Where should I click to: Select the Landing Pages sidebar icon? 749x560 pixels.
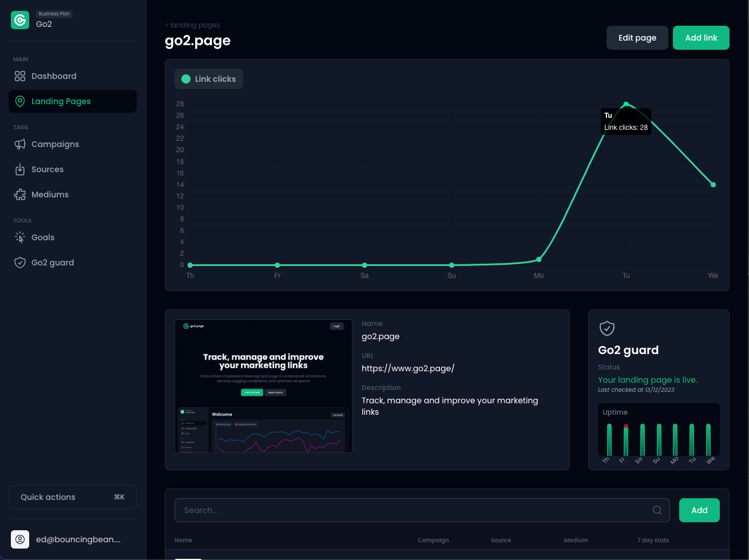(x=20, y=101)
